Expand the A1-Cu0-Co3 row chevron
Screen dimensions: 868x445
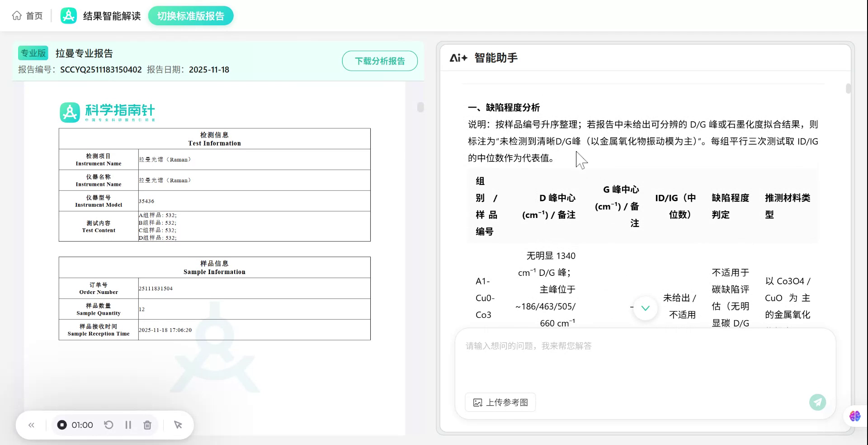(x=645, y=308)
